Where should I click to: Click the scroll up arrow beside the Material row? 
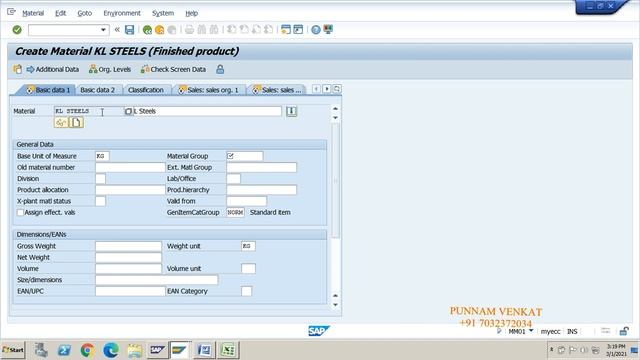(x=336, y=109)
